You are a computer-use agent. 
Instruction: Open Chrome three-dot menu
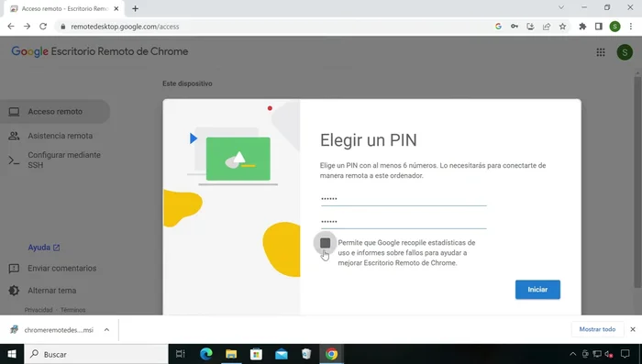tap(631, 27)
